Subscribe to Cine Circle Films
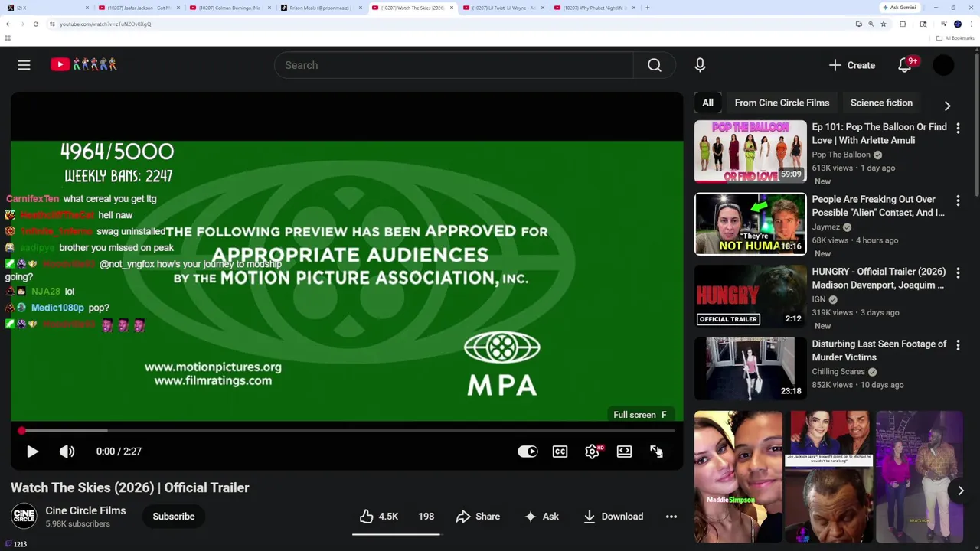Image resolution: width=980 pixels, height=551 pixels. tap(174, 517)
